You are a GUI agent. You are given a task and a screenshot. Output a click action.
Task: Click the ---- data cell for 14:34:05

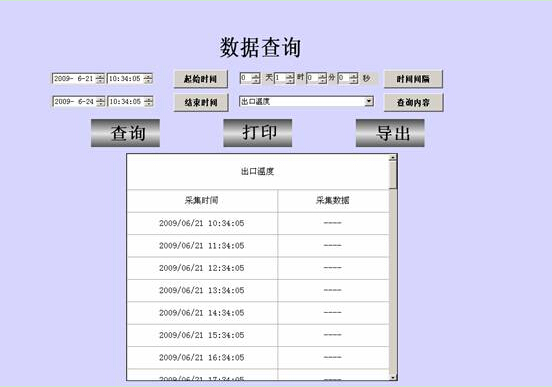[333, 313]
